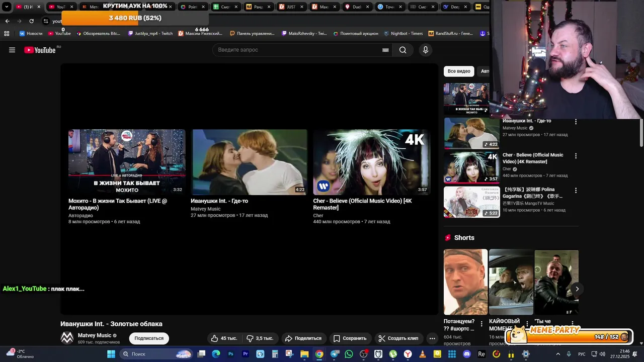Viewport: 644px width, 362px height.
Task: Dislike the video showing 3,5 тыс.
Action: pos(260,338)
